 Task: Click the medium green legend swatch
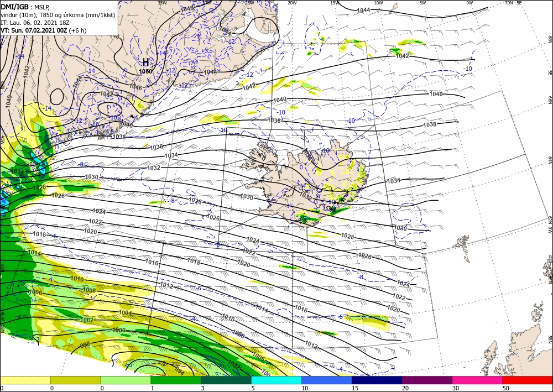176,380
